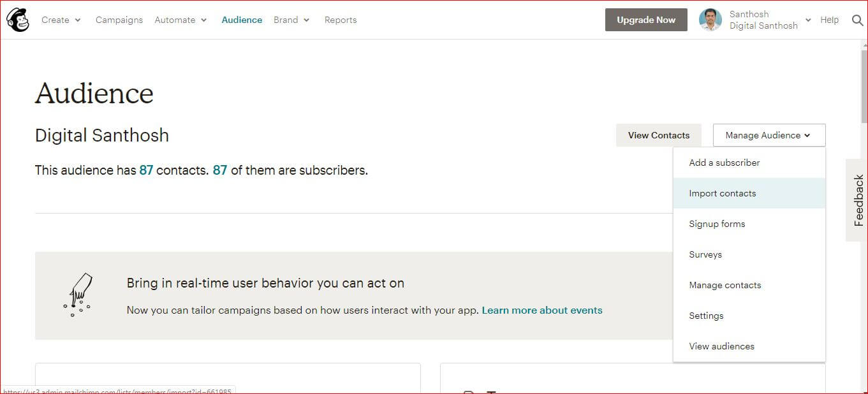Screen dimensions: 868x394
Task: Click the 87 contacts count link
Action: (x=146, y=170)
